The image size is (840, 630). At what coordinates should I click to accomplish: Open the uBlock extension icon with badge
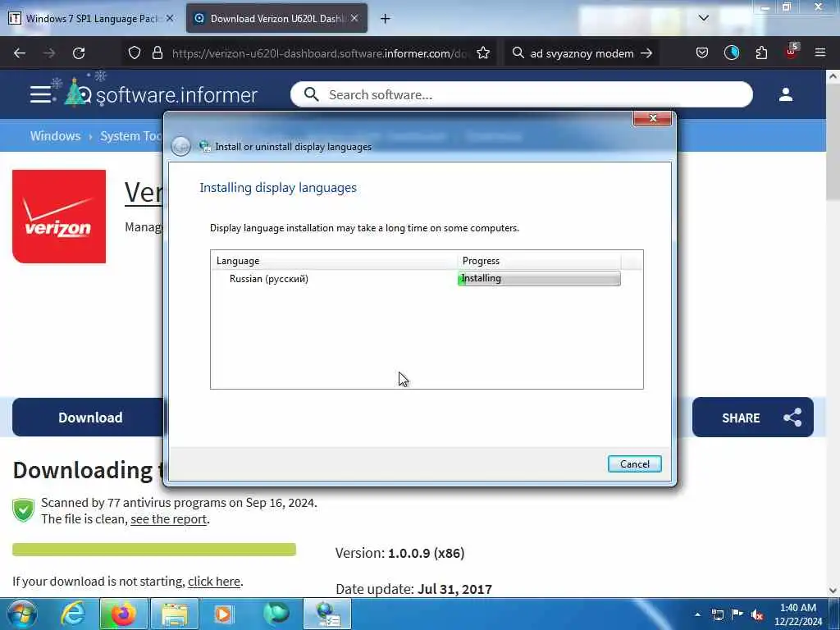[x=792, y=52]
